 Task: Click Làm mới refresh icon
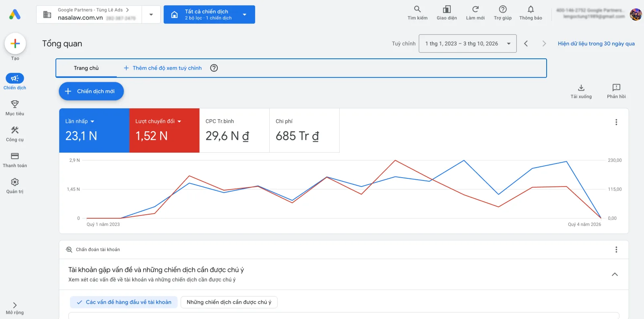click(475, 12)
